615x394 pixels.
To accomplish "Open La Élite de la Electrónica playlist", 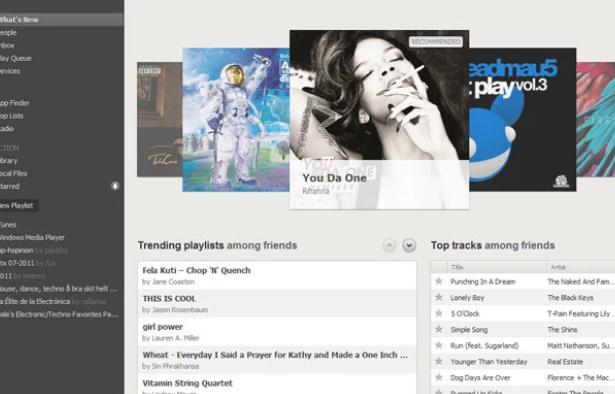I will tap(53, 301).
